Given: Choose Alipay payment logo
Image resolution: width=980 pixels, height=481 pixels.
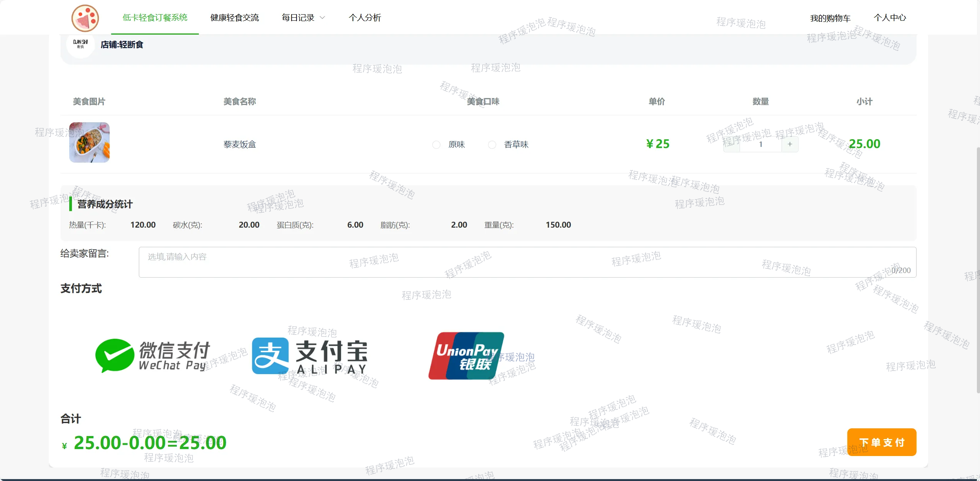Looking at the screenshot, I should pos(310,356).
